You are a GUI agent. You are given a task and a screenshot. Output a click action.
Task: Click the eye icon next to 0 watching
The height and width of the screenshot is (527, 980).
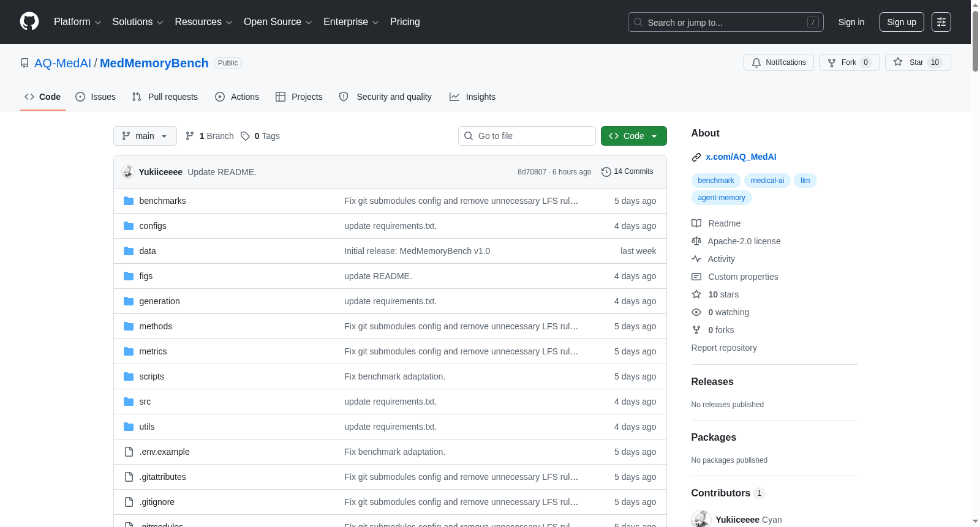(x=696, y=312)
